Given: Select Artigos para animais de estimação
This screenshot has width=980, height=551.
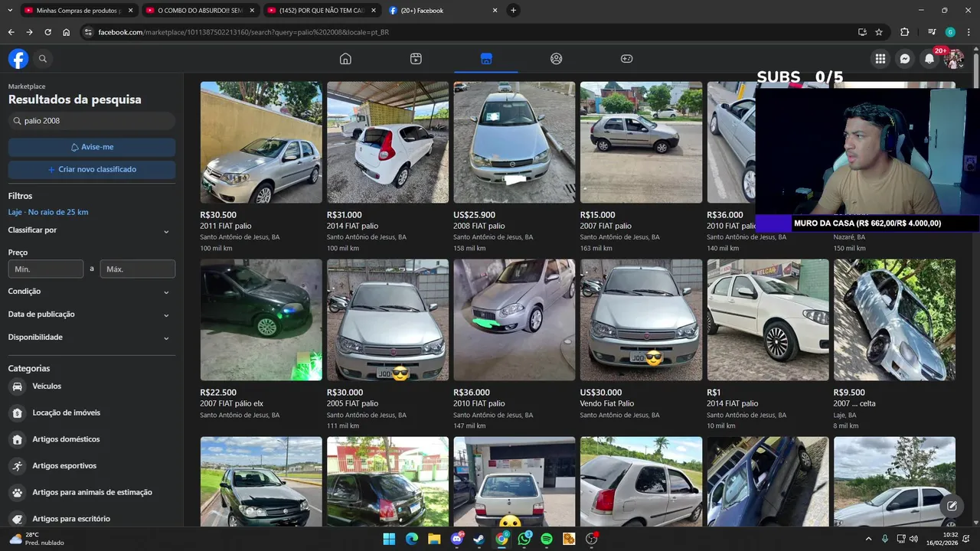Looking at the screenshot, I should coord(92,492).
